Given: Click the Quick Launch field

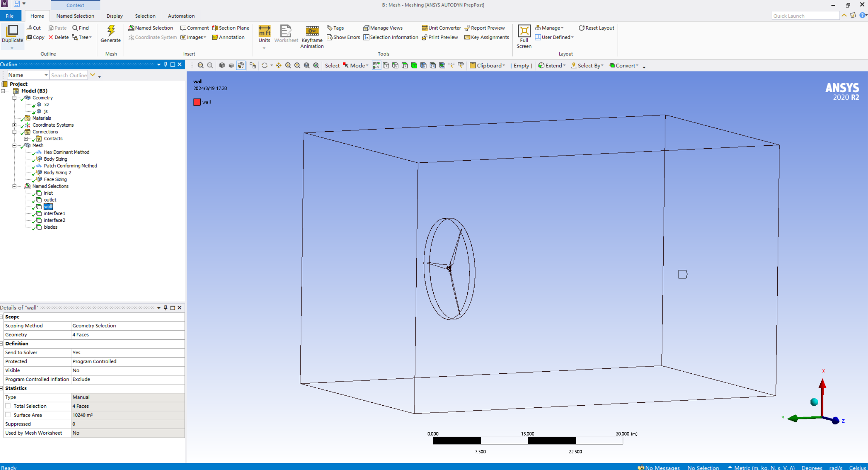Looking at the screenshot, I should (x=805, y=16).
